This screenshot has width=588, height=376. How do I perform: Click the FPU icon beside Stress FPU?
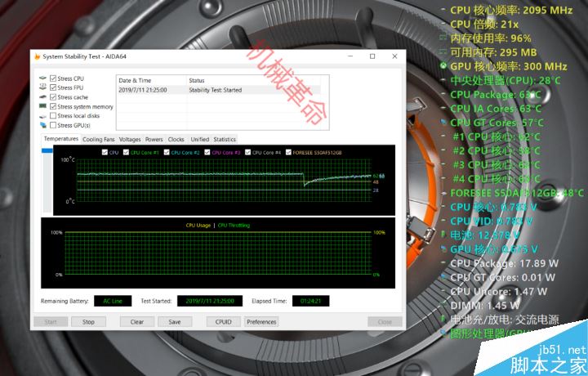[x=42, y=87]
